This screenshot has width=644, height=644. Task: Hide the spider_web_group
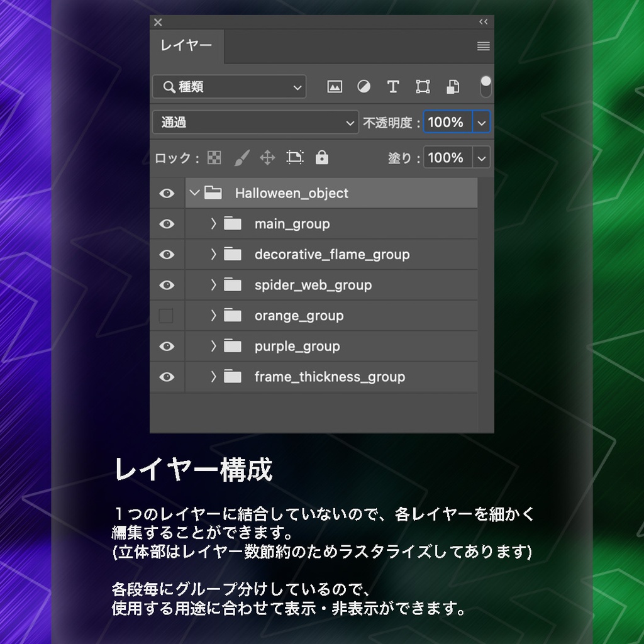tap(167, 285)
